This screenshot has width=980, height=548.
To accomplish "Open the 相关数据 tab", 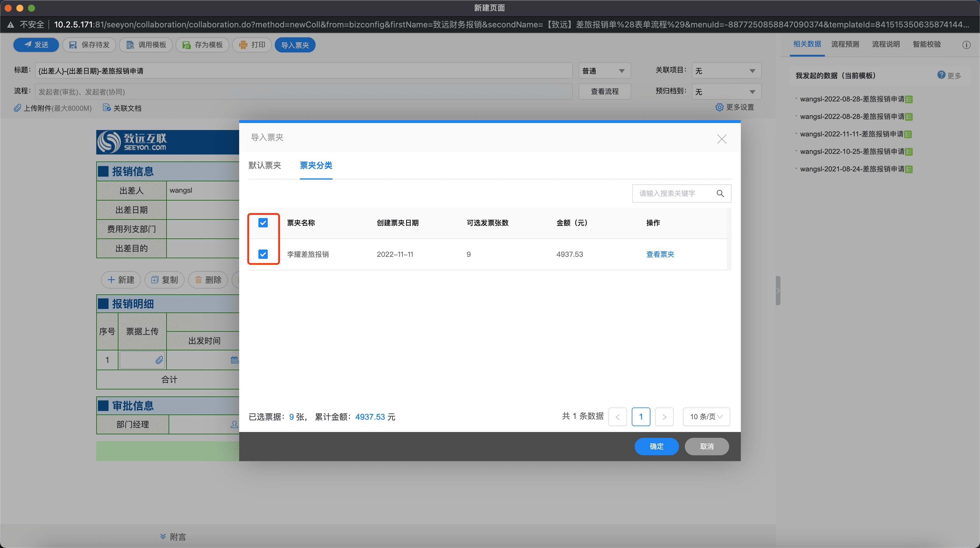I will pos(807,44).
